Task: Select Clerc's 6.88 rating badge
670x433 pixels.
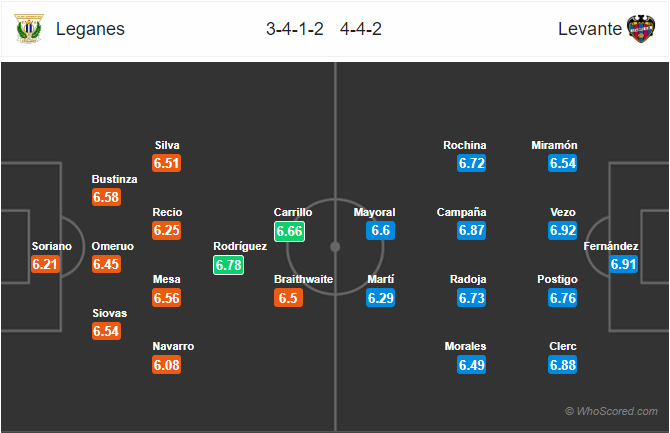Action: click(563, 365)
